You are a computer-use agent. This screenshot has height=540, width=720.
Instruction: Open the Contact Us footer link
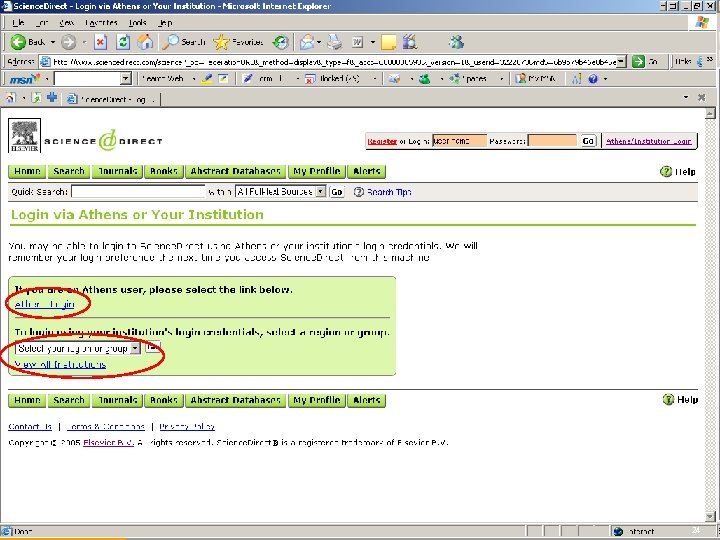(30, 427)
